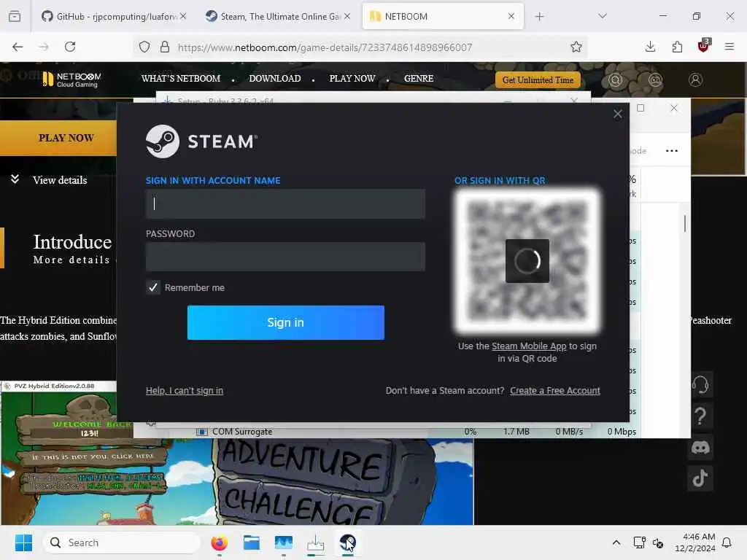Open the Steam icon on the taskbar
The image size is (747, 560).
(x=348, y=542)
